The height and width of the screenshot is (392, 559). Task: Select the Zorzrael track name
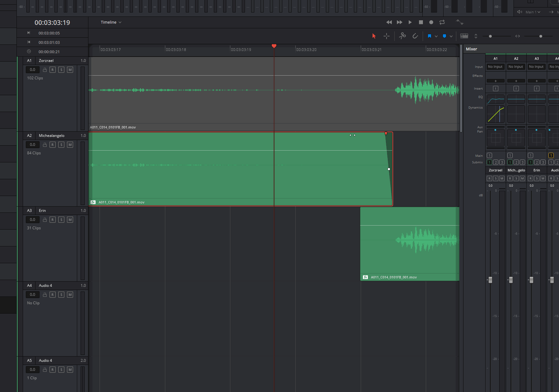46,61
